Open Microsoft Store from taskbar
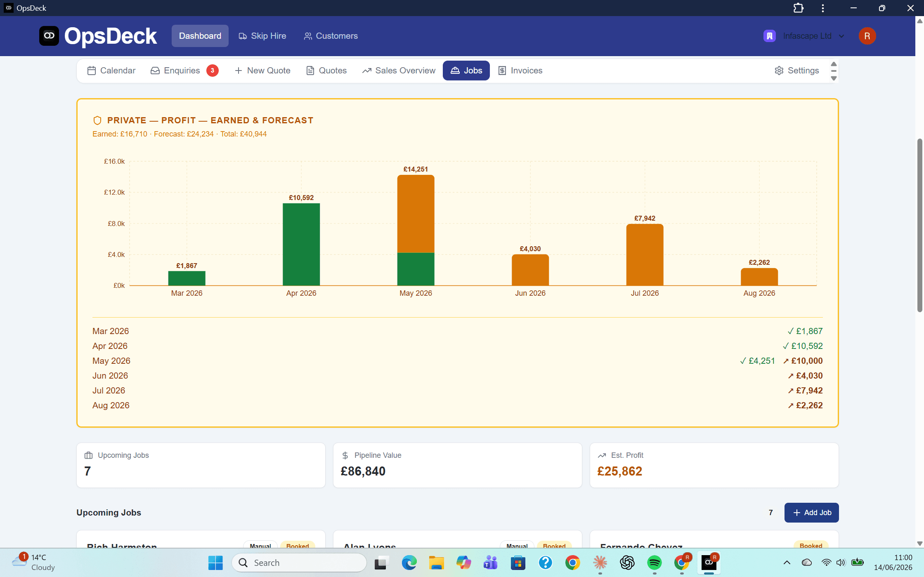The height and width of the screenshot is (577, 924). click(x=518, y=563)
